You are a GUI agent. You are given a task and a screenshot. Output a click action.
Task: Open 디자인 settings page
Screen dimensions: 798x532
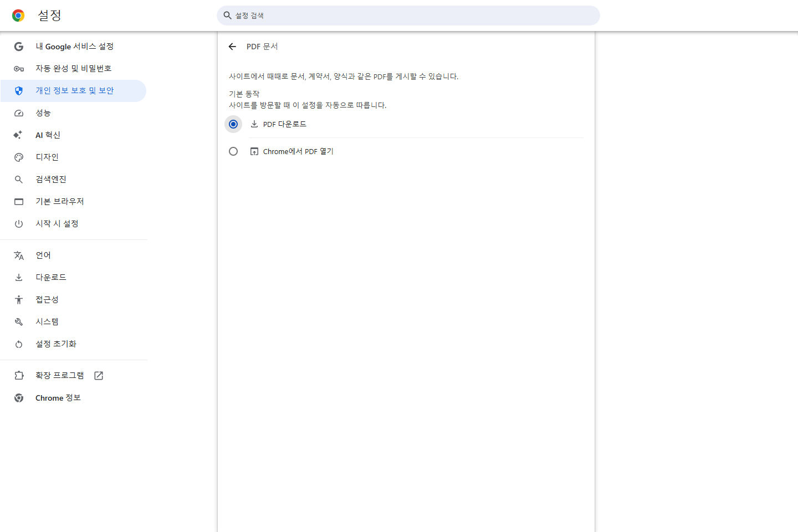(74, 157)
